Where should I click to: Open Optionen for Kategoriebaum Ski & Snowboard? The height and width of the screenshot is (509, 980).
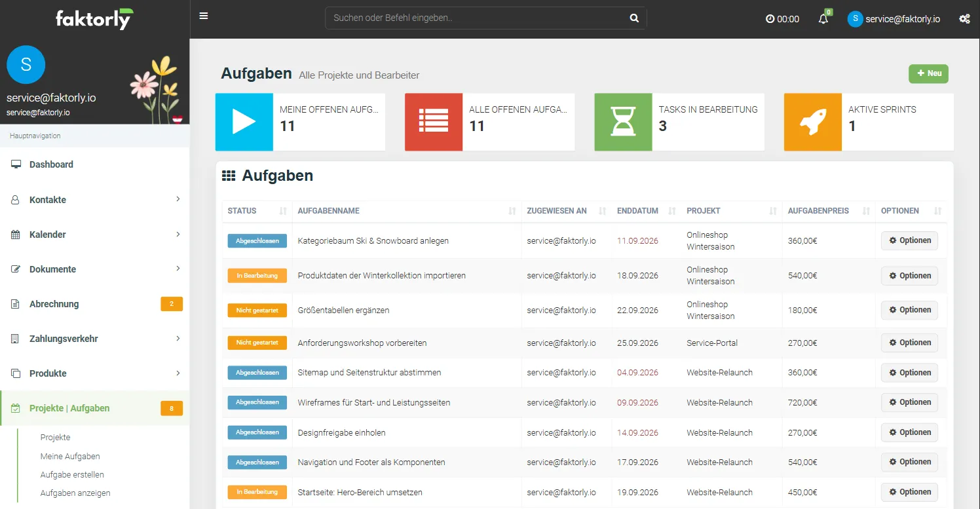tap(909, 241)
